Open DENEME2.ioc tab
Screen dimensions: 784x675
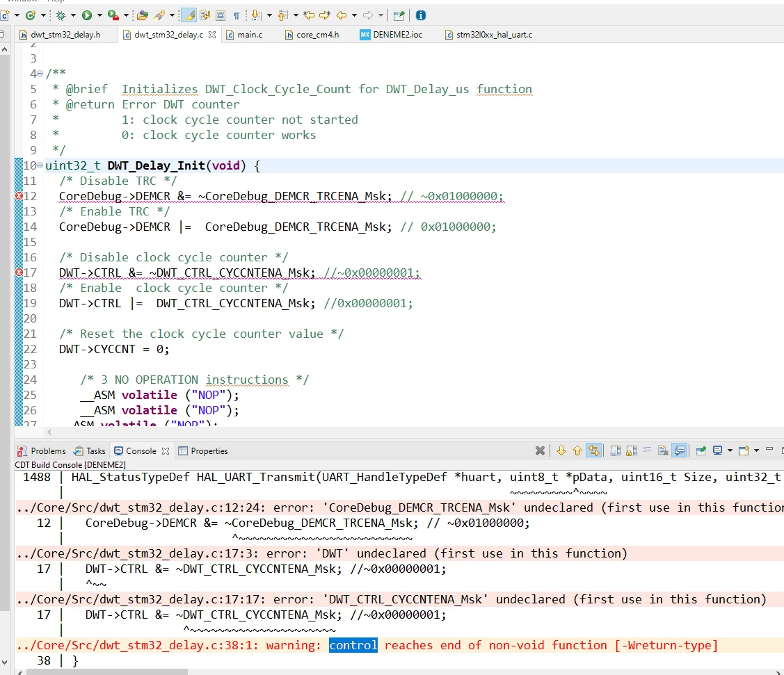pyautogui.click(x=392, y=35)
